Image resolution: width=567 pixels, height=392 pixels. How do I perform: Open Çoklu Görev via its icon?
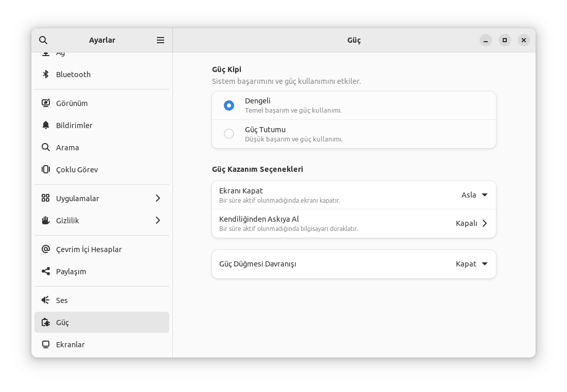click(x=46, y=169)
